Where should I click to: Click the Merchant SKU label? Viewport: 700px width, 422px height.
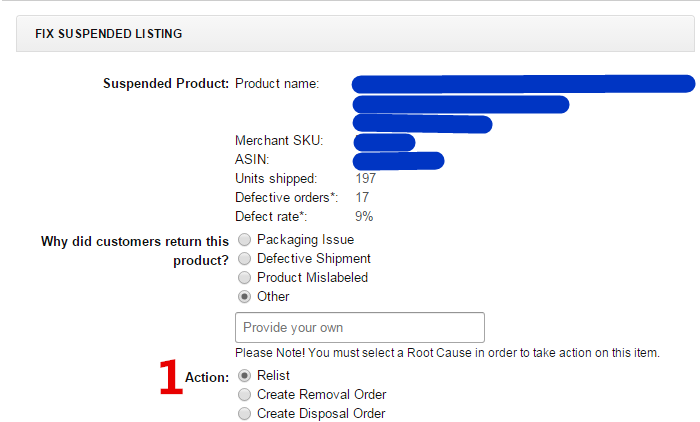pyautogui.click(x=279, y=141)
